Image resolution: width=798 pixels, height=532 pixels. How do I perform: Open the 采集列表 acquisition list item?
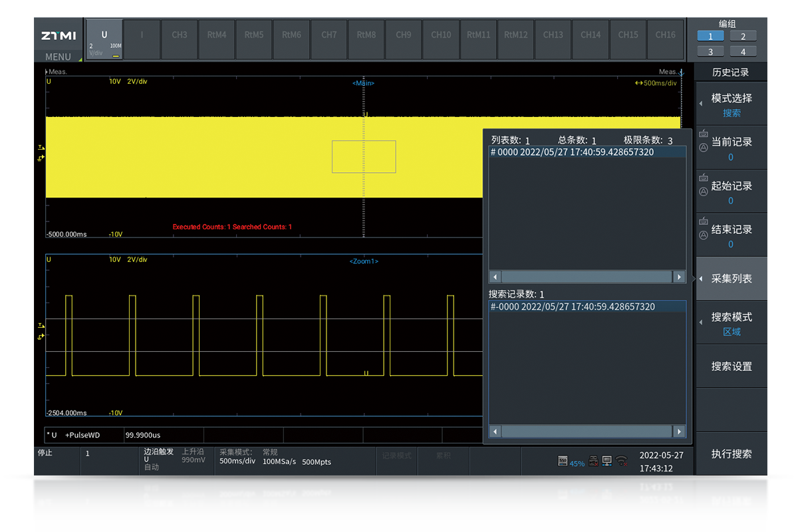731,279
